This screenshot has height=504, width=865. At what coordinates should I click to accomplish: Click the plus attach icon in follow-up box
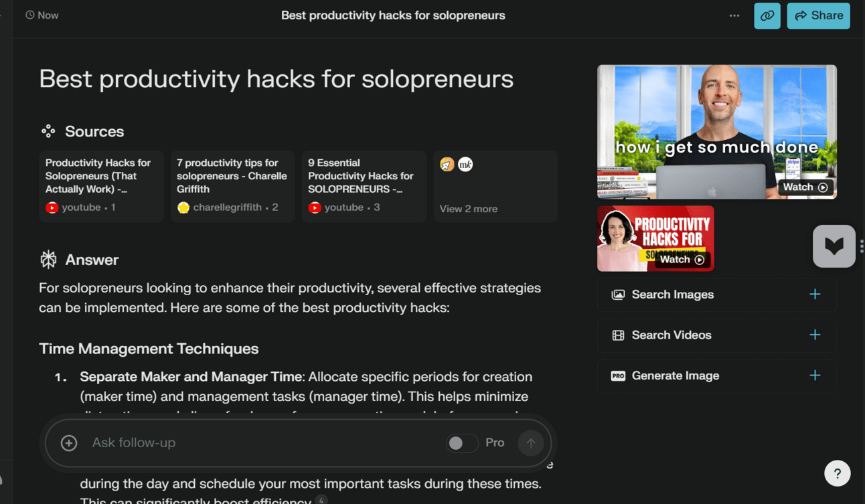pos(69,443)
